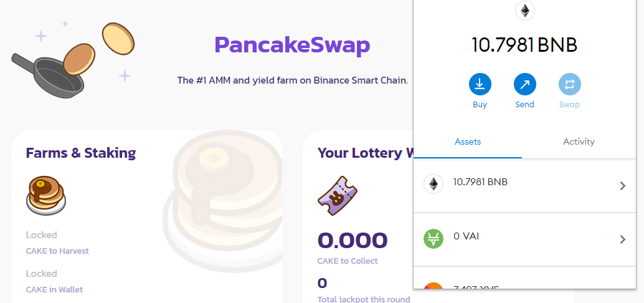Click the orange XVS token icon
Viewport: 644px width, 303px height.
pyautogui.click(x=433, y=286)
